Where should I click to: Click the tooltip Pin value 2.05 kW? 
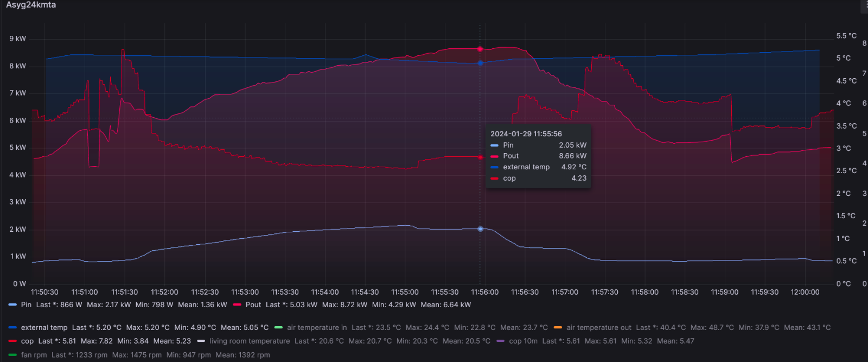(573, 145)
